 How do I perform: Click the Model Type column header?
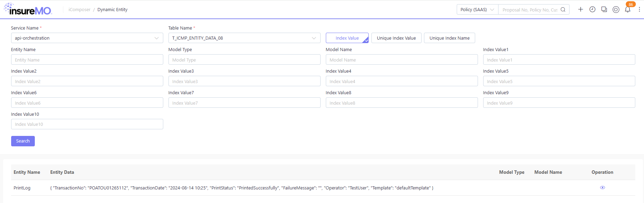tap(512, 172)
